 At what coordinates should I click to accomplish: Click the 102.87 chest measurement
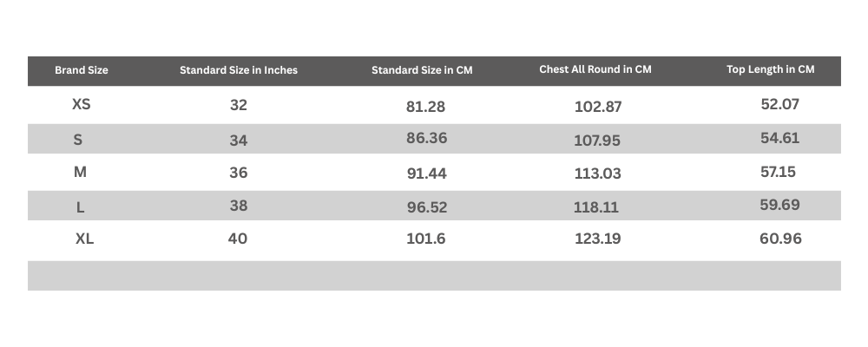(x=598, y=108)
